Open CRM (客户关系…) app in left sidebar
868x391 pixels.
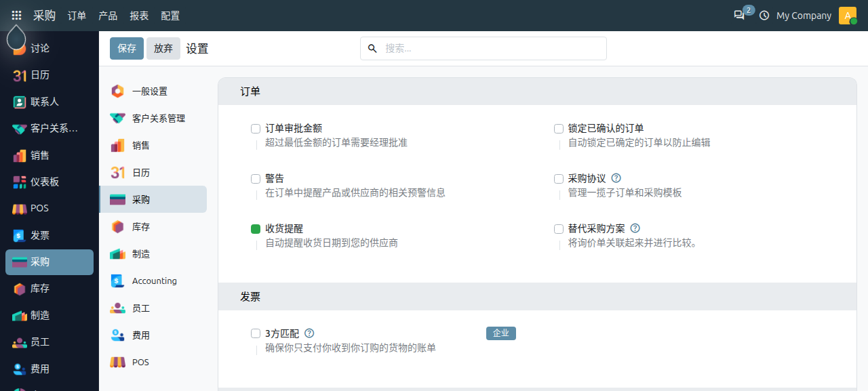(50, 129)
